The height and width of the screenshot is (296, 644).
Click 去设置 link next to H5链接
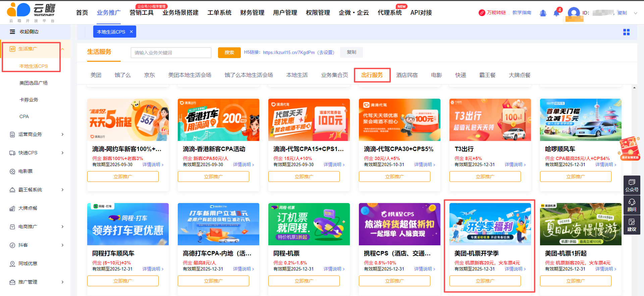tap(326, 52)
